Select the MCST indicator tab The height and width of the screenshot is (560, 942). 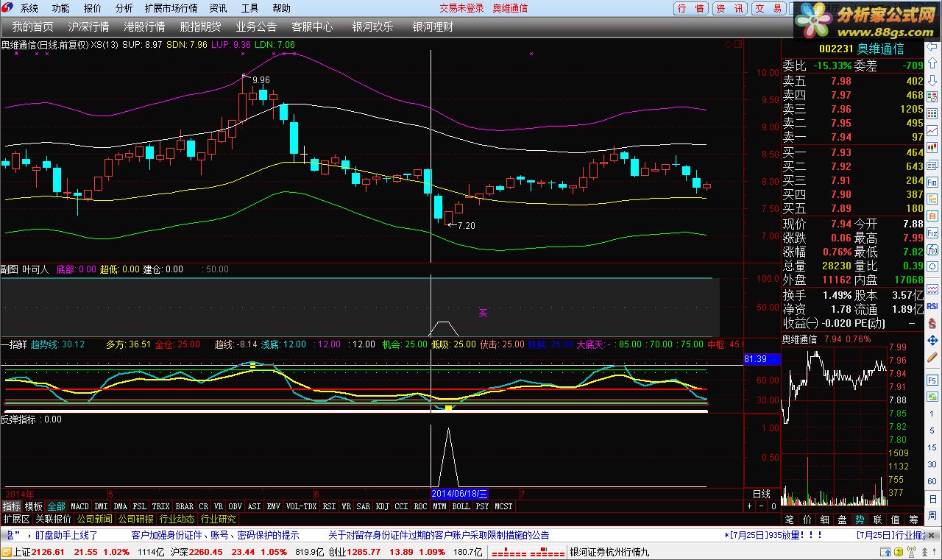tap(503, 506)
